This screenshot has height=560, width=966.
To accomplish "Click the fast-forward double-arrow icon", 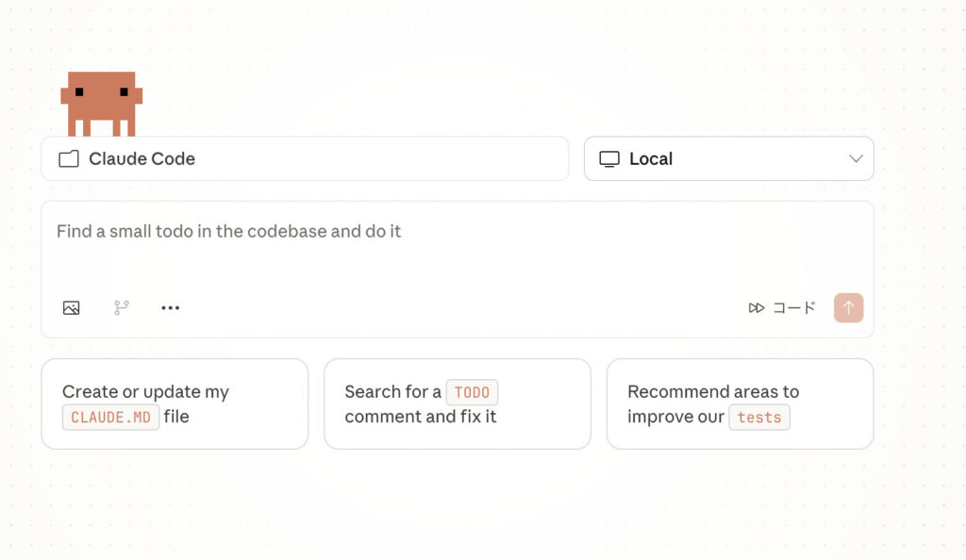I will click(x=757, y=308).
